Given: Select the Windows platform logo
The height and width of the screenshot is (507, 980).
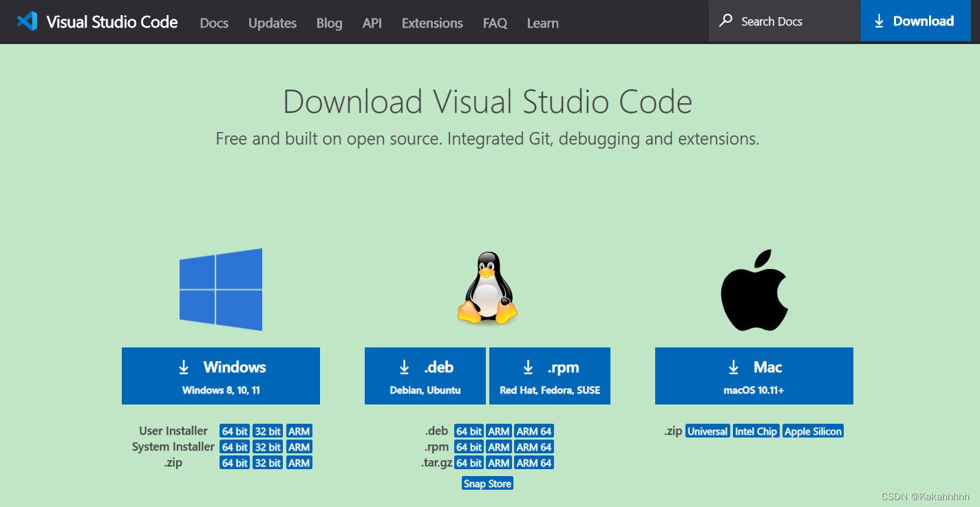Looking at the screenshot, I should [221, 289].
